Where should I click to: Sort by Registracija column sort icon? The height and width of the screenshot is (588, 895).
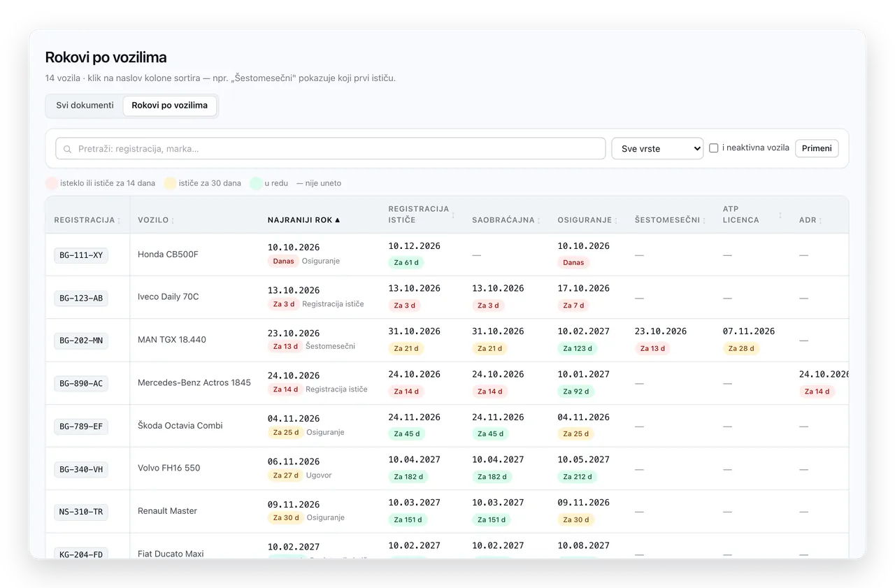tap(119, 220)
